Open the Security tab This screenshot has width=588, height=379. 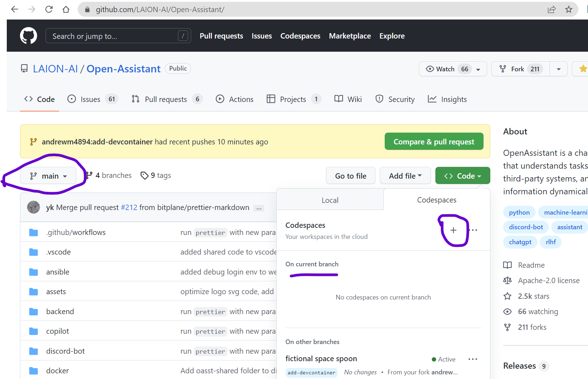click(395, 99)
